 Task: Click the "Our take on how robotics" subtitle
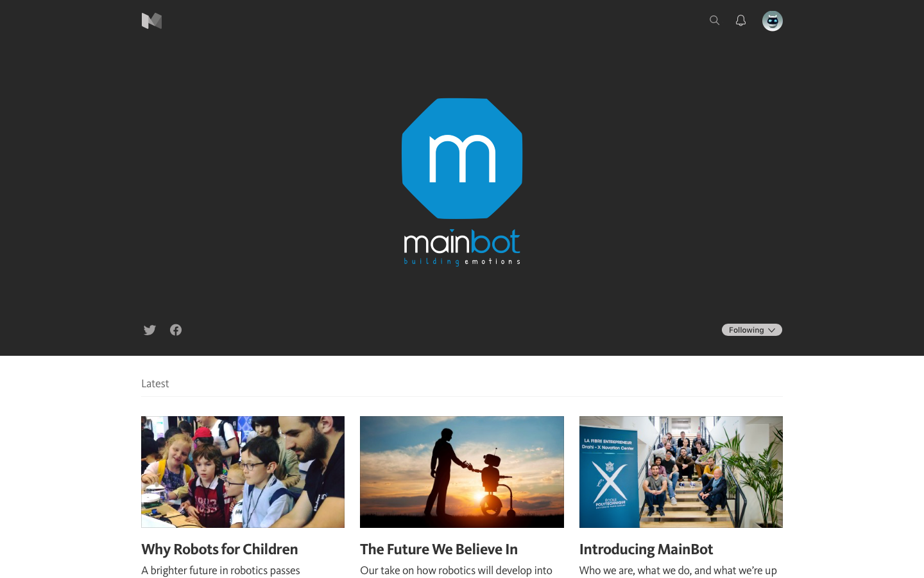coord(456,570)
